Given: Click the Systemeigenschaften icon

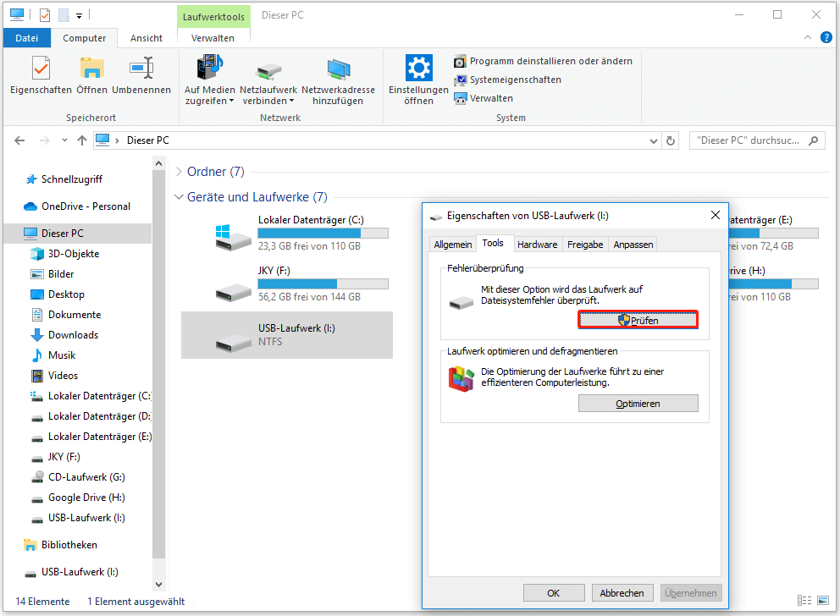Looking at the screenshot, I should 507,80.
